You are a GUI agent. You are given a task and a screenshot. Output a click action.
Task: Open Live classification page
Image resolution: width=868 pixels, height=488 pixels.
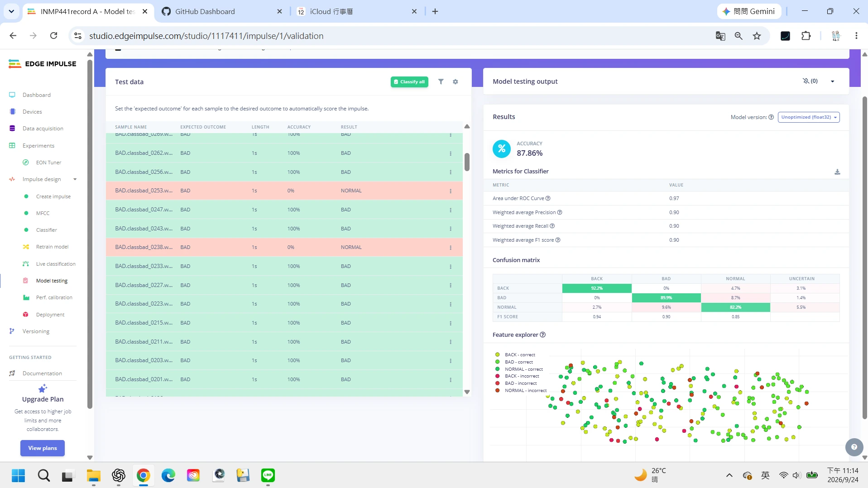pyautogui.click(x=56, y=264)
